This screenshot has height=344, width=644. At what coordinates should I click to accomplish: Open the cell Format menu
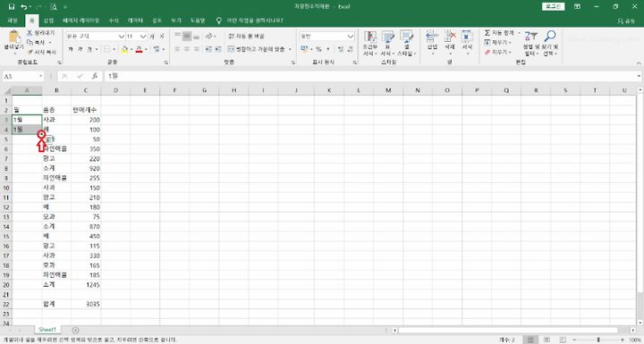coord(467,42)
